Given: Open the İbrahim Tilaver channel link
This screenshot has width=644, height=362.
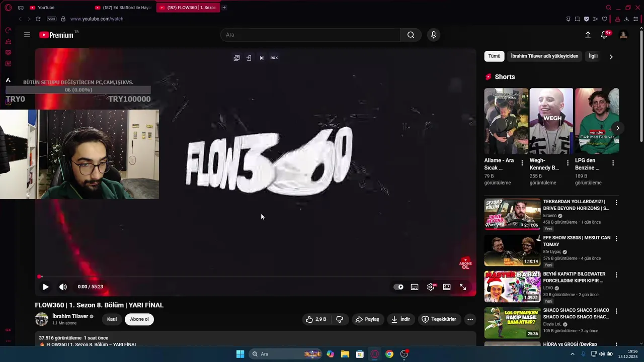Looking at the screenshot, I should point(70,316).
